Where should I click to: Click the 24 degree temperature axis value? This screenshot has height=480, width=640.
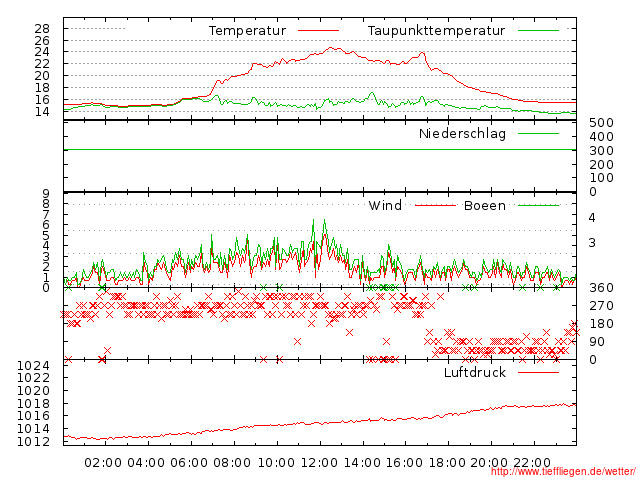42,52
